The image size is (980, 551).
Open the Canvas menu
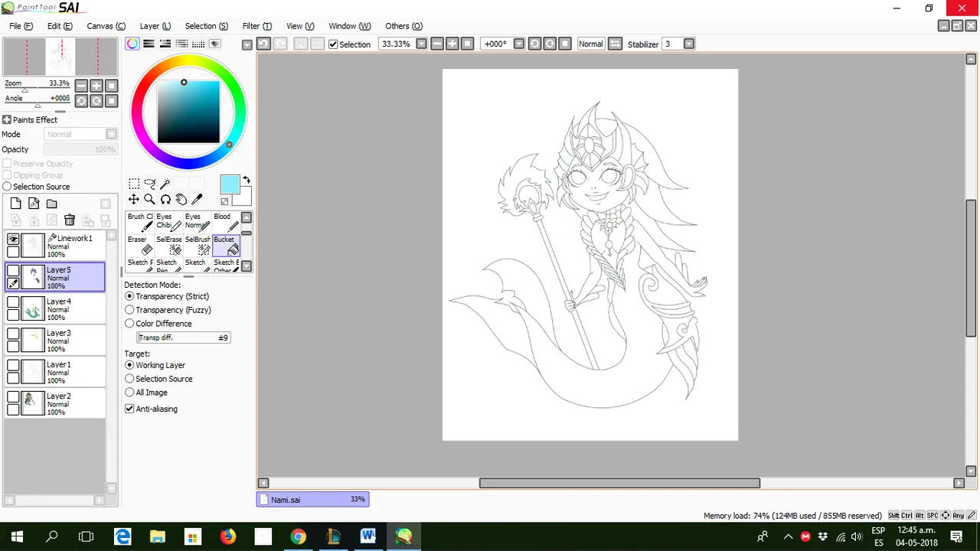pyautogui.click(x=106, y=26)
